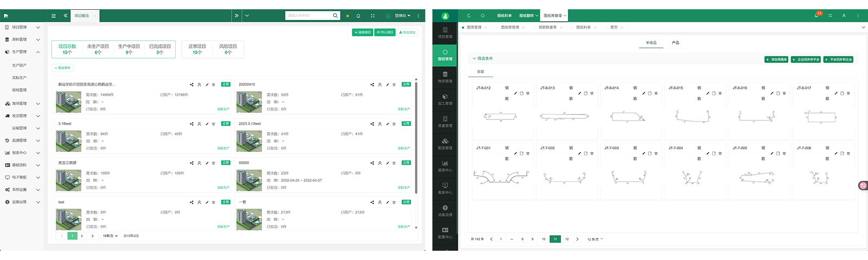Click the 企业同步到平台 button
The image size is (868, 260).
click(x=806, y=60)
